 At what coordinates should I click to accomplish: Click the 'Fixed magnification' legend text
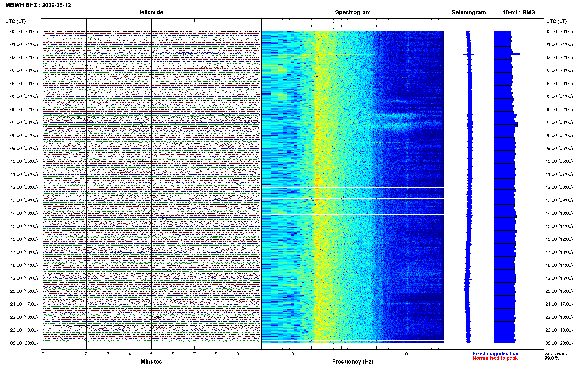point(495,353)
